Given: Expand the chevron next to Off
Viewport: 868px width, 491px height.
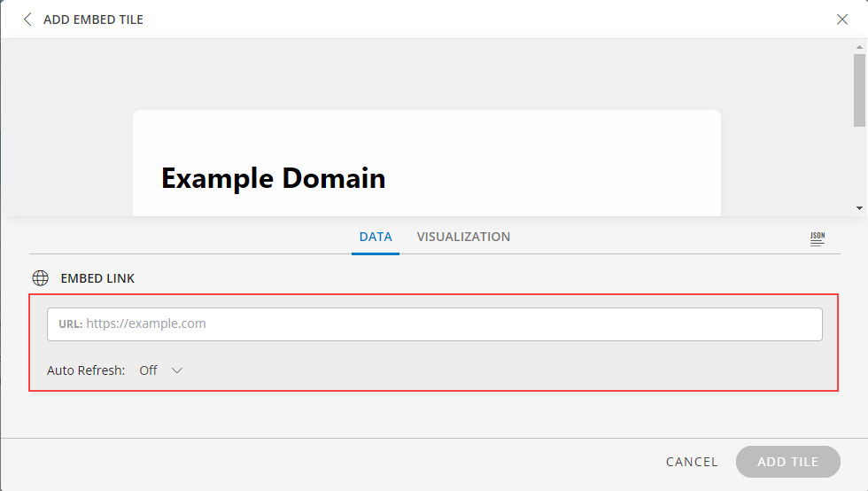Looking at the screenshot, I should (x=176, y=370).
